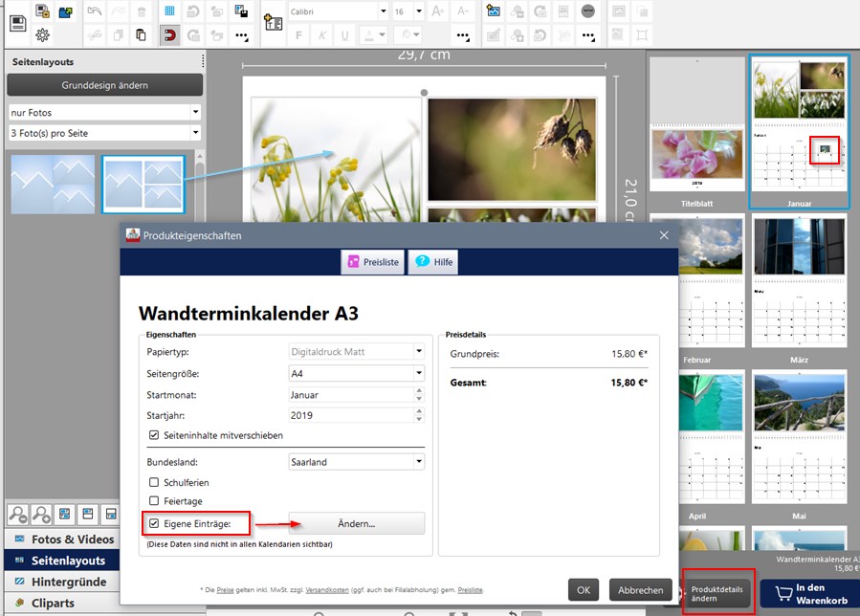Toggle the red magnet snap tool
Image resolution: width=860 pixels, height=616 pixels.
click(169, 35)
